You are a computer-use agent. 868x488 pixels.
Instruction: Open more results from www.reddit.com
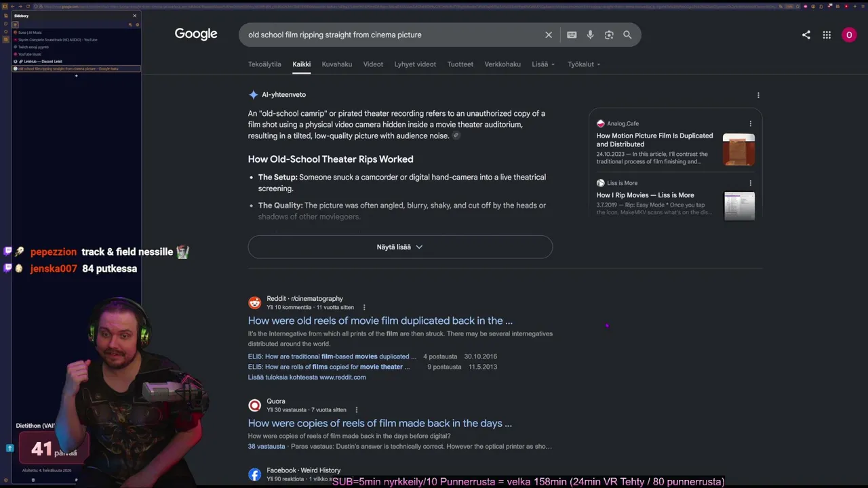(x=307, y=378)
